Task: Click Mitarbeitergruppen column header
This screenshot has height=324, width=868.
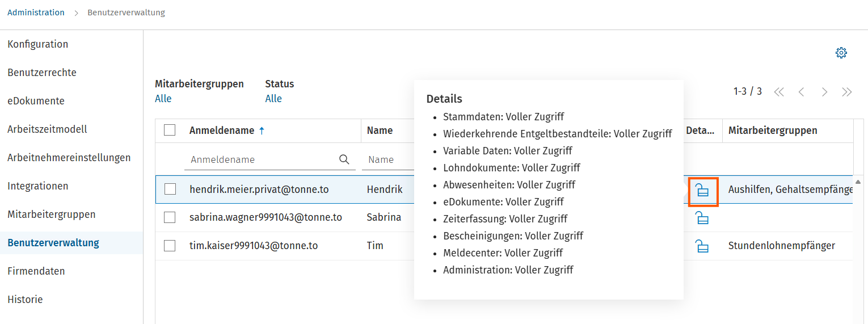Action: click(x=773, y=131)
